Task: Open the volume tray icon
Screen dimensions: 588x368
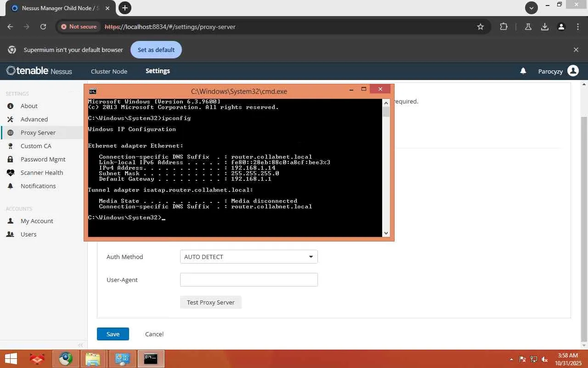Action: 545,359
